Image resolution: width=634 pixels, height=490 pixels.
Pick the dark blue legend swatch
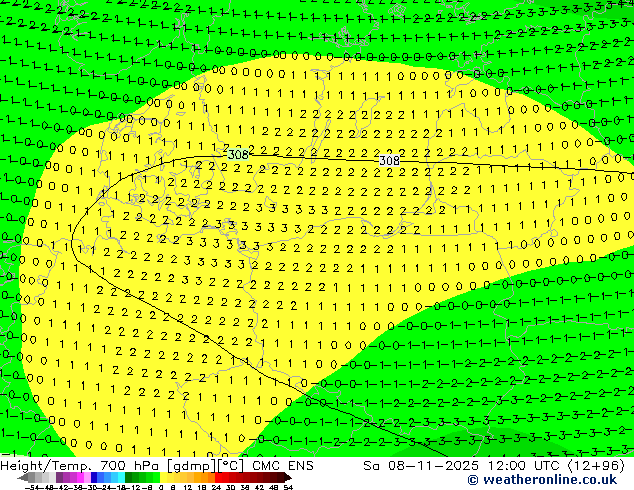coord(94,477)
